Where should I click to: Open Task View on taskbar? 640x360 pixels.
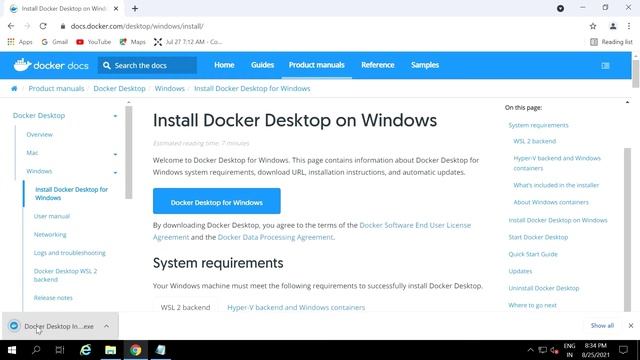[x=60, y=350]
